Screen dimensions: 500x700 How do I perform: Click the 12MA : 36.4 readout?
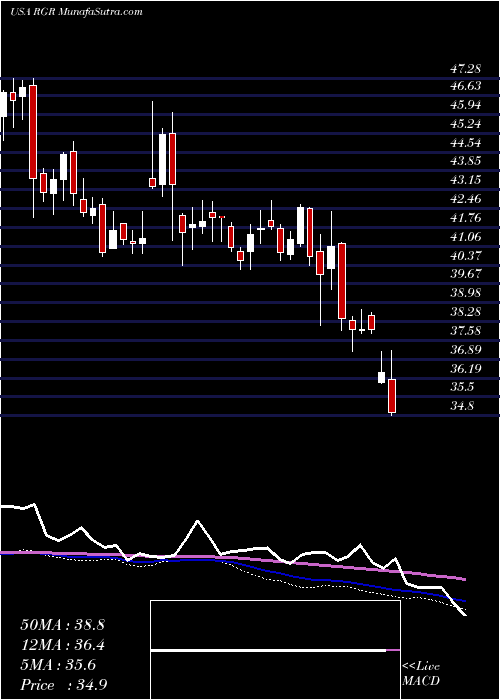click(62, 645)
